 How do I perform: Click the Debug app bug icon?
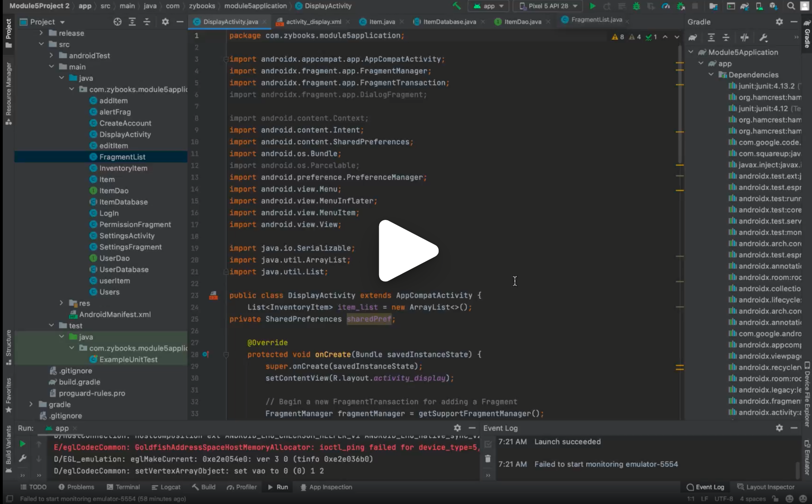[x=636, y=6]
